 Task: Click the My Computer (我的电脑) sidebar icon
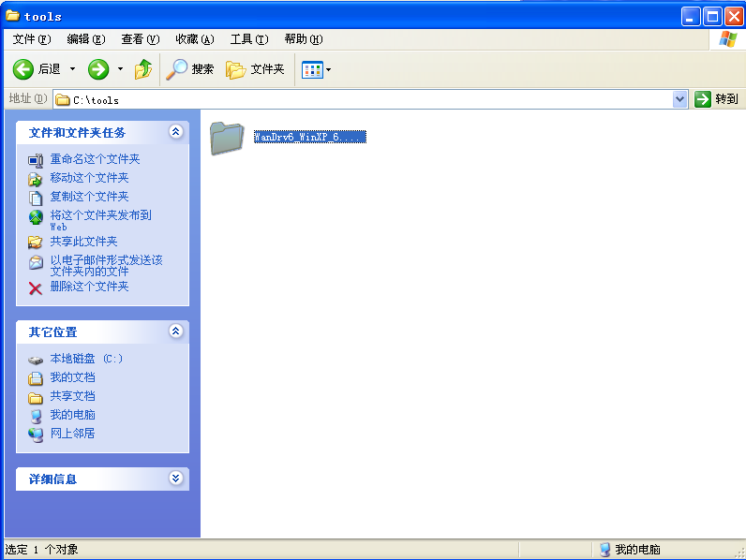pos(36,416)
